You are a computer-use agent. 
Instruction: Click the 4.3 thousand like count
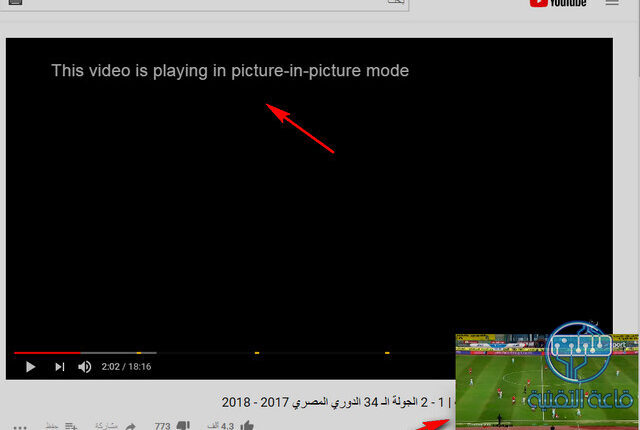pos(221,426)
